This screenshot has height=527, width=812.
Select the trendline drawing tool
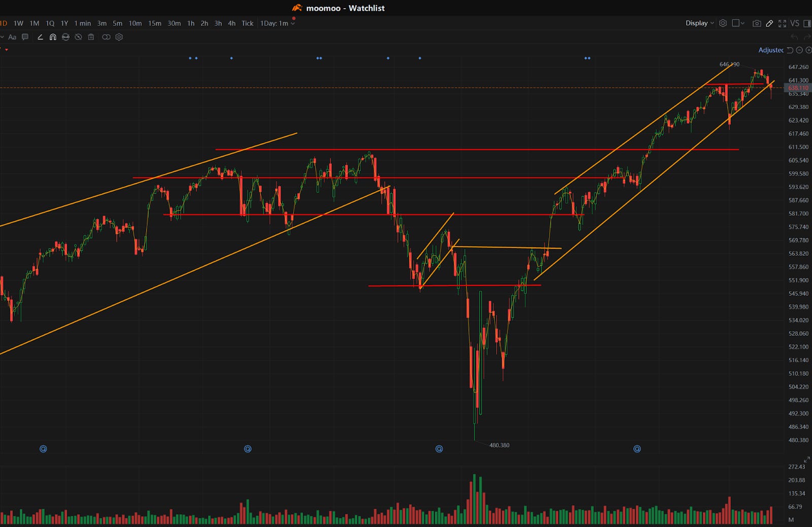(40, 37)
